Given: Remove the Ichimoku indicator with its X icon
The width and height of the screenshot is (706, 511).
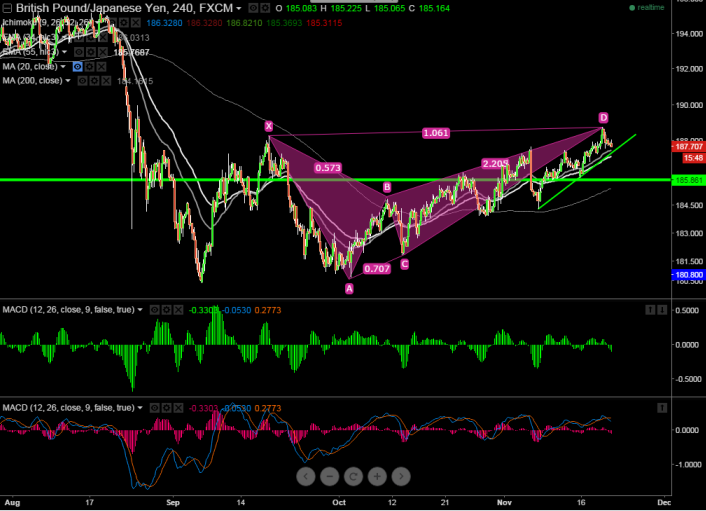Looking at the screenshot, I should click(x=136, y=23).
